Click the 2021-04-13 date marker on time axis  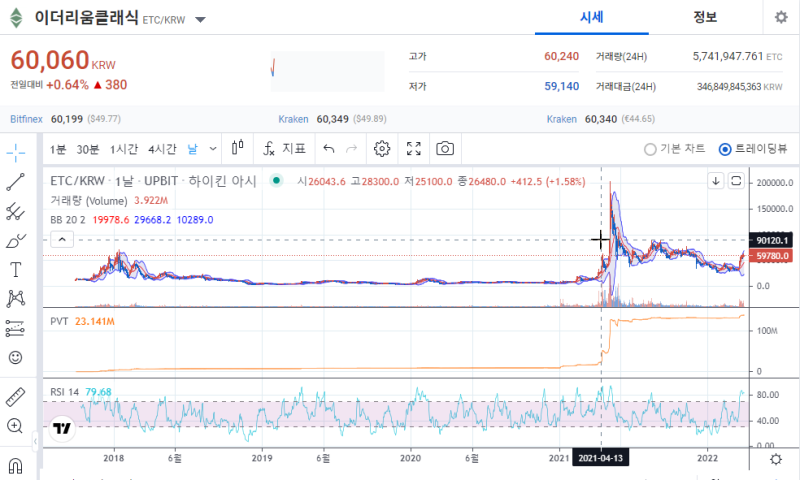pos(601,458)
